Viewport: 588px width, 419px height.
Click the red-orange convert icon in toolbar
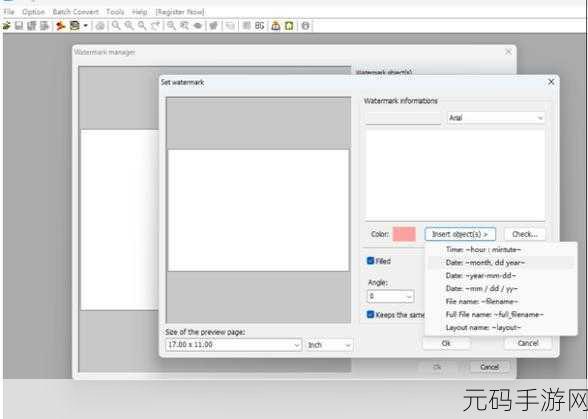click(60, 26)
